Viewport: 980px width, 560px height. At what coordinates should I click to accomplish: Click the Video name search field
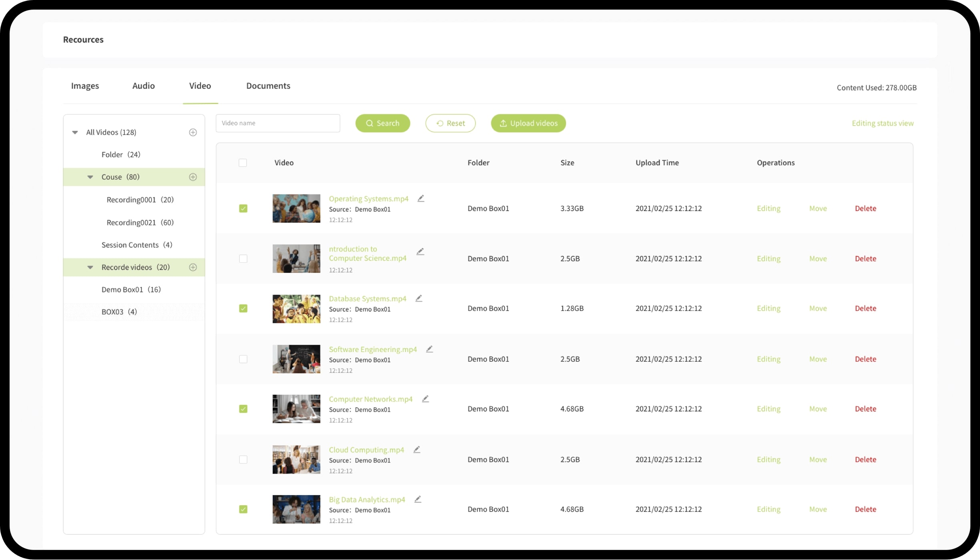(x=278, y=123)
